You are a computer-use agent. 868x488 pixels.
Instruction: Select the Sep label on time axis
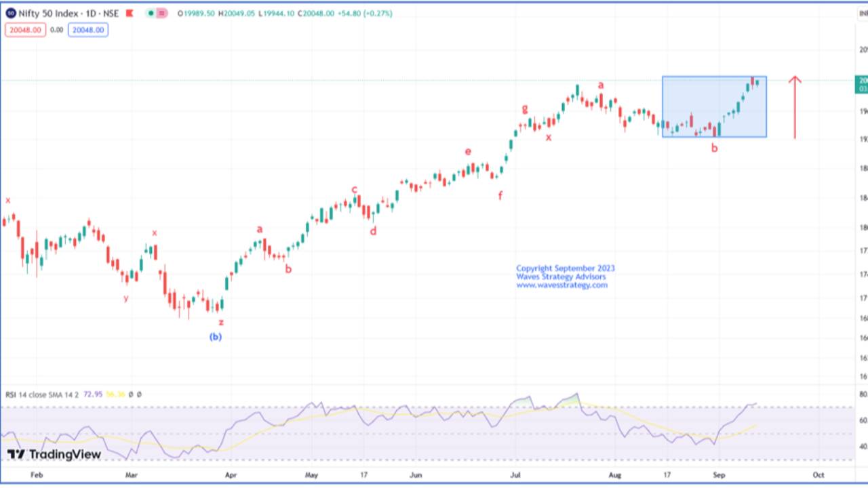(x=720, y=475)
